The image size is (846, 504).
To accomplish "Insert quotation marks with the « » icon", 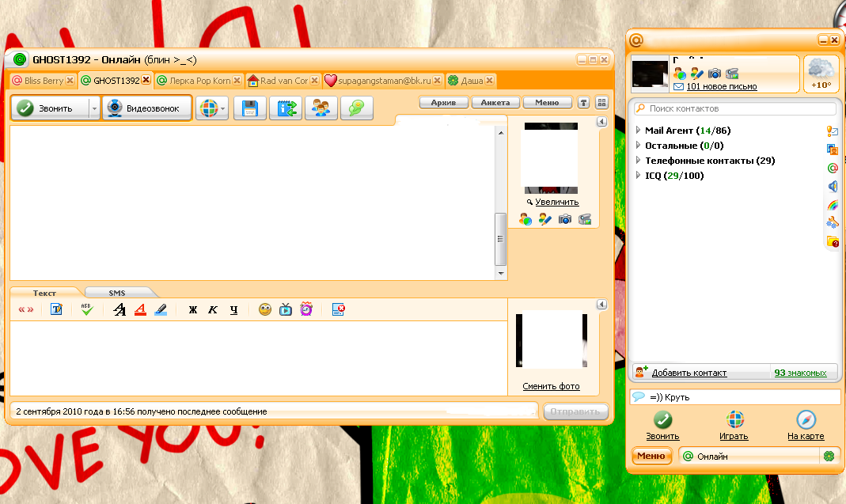I will (x=26, y=309).
